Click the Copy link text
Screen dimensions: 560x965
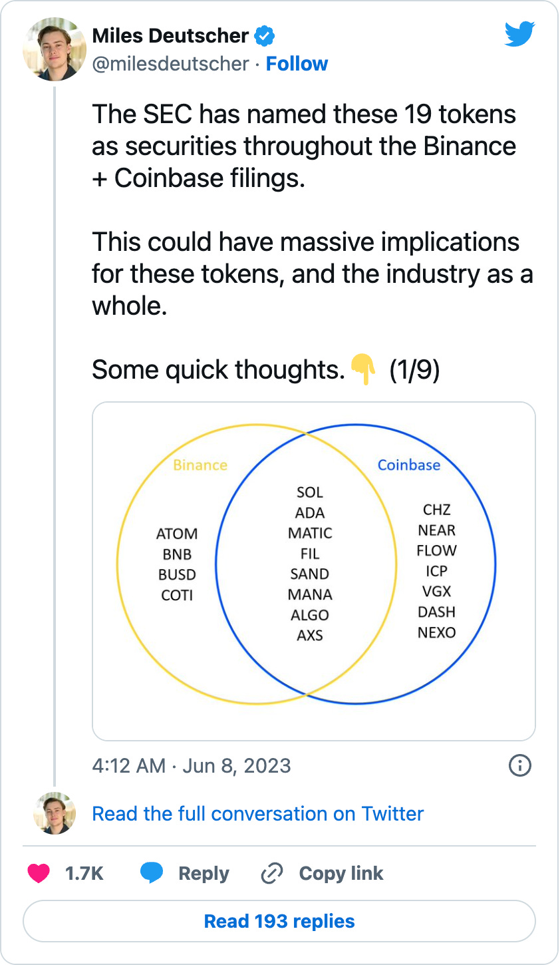[x=341, y=873]
